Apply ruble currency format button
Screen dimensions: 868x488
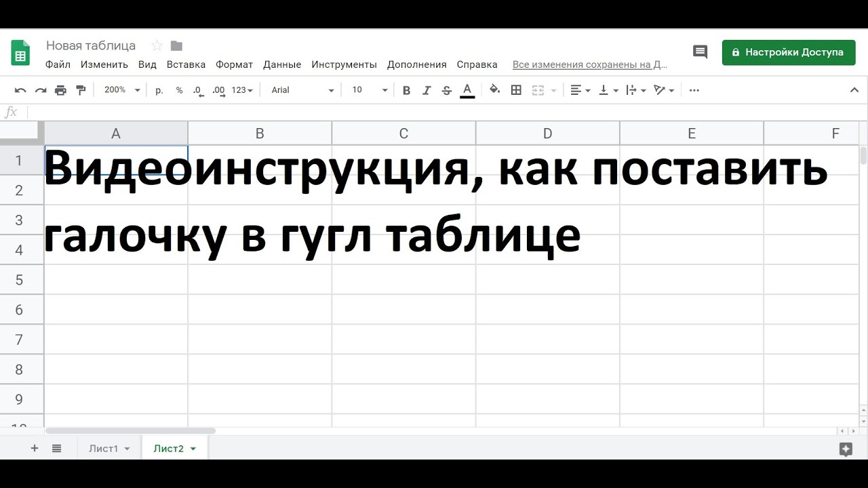(159, 90)
